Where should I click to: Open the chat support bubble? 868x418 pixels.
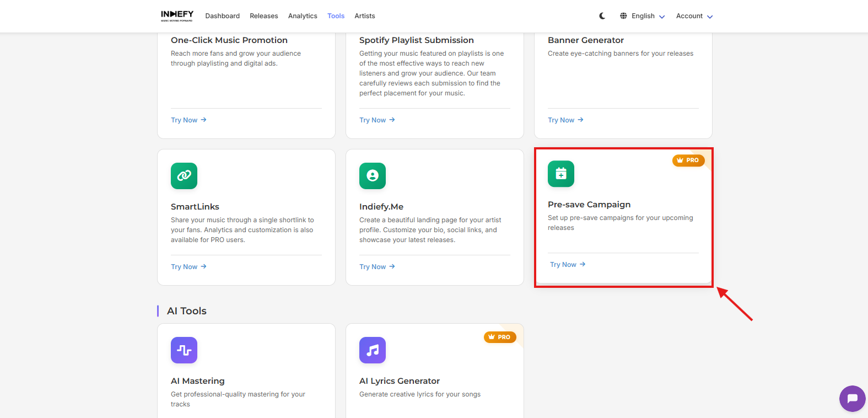tap(852, 398)
